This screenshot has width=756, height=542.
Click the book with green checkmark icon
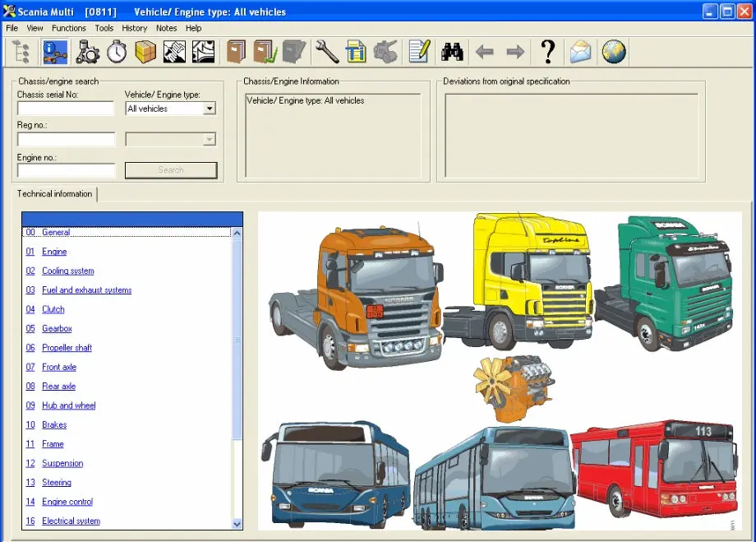(x=265, y=52)
